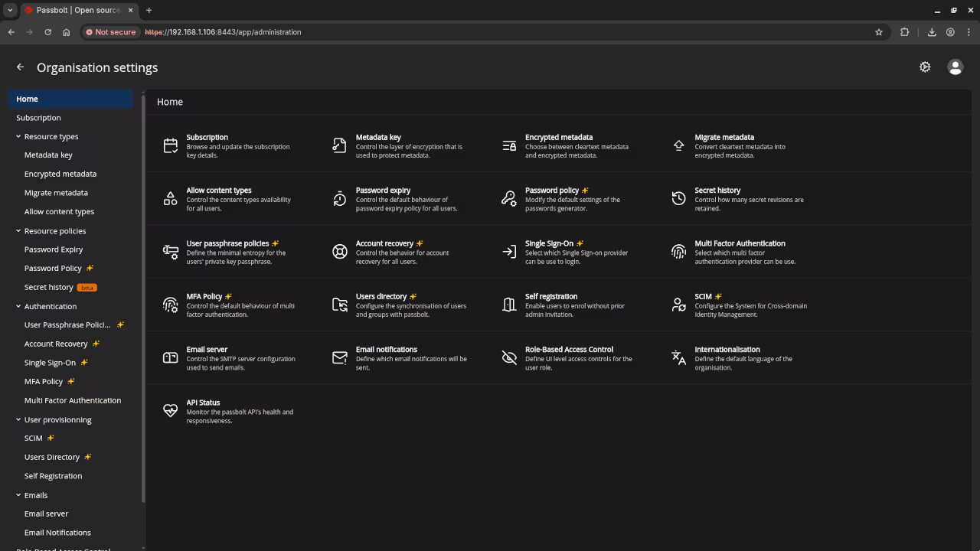
Task: Open Secret history from the sidebar
Action: [48, 287]
